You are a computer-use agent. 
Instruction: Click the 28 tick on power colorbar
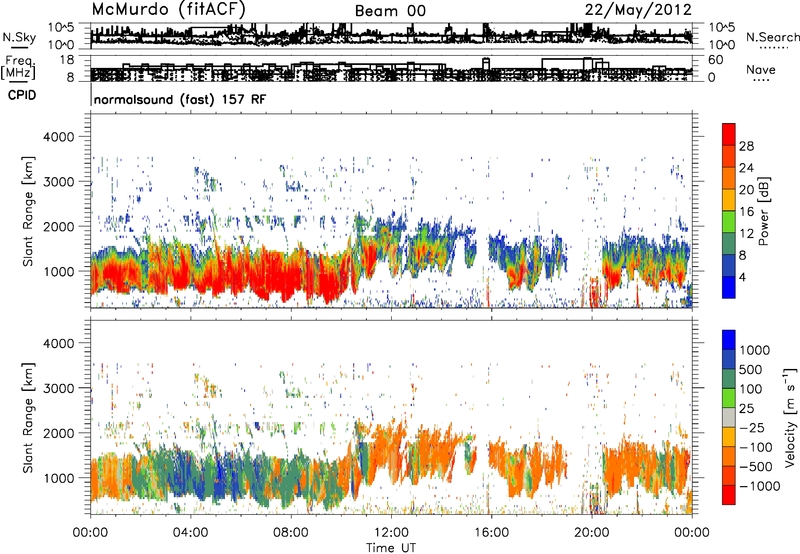pyautogui.click(x=746, y=146)
